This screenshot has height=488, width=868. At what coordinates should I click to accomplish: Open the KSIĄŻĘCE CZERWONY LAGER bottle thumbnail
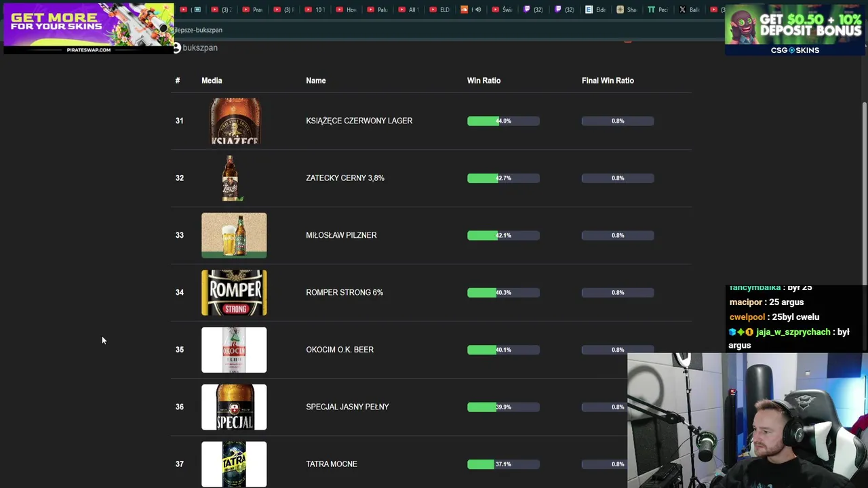click(x=235, y=121)
